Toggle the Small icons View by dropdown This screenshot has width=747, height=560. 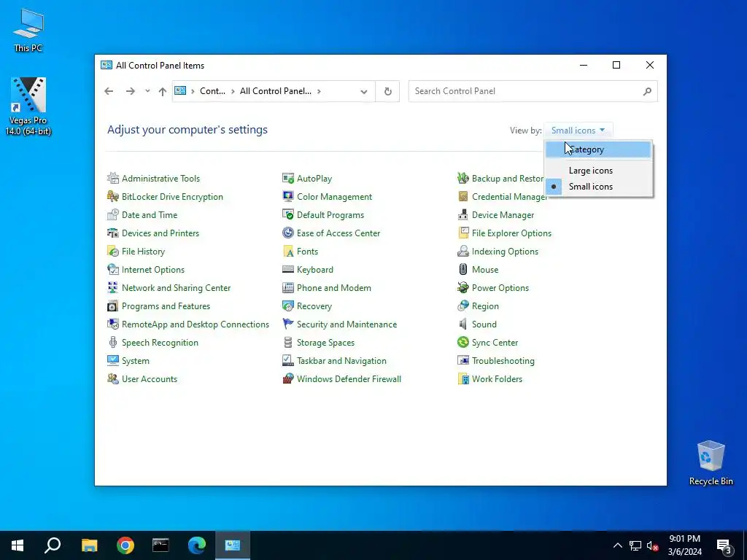click(x=578, y=131)
